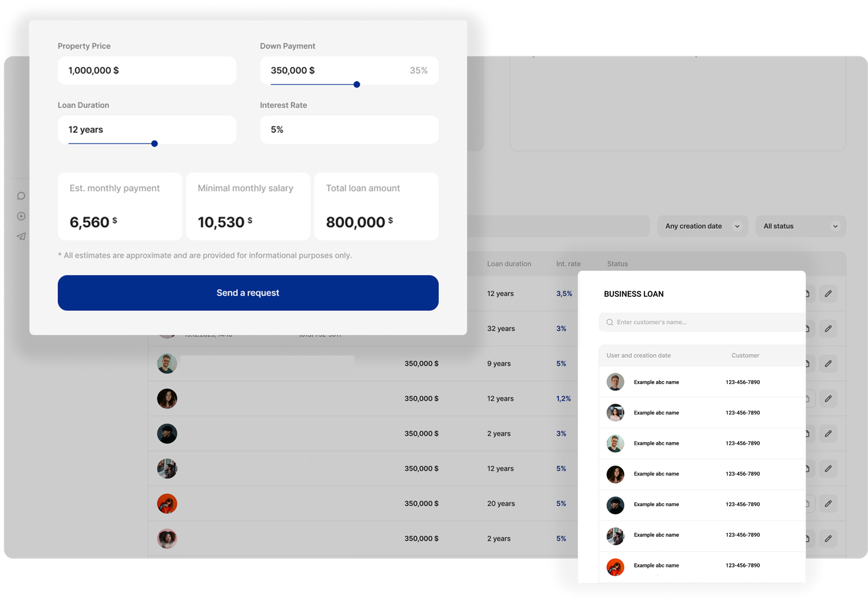Edit the 9 years loan row with the pencil icon
Image resolution: width=868 pixels, height=604 pixels.
click(x=828, y=364)
